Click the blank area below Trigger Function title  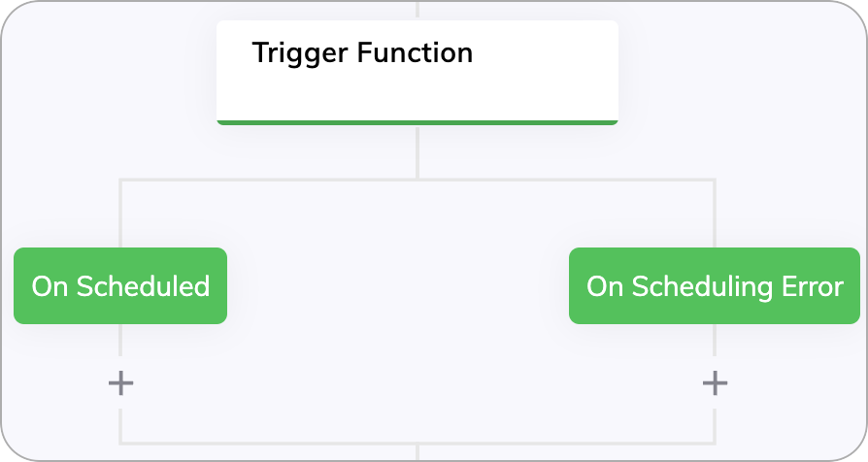click(x=417, y=95)
